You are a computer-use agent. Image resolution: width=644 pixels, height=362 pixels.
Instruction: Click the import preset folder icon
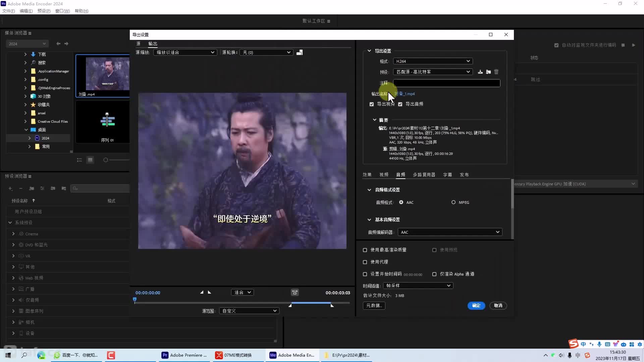pos(488,72)
